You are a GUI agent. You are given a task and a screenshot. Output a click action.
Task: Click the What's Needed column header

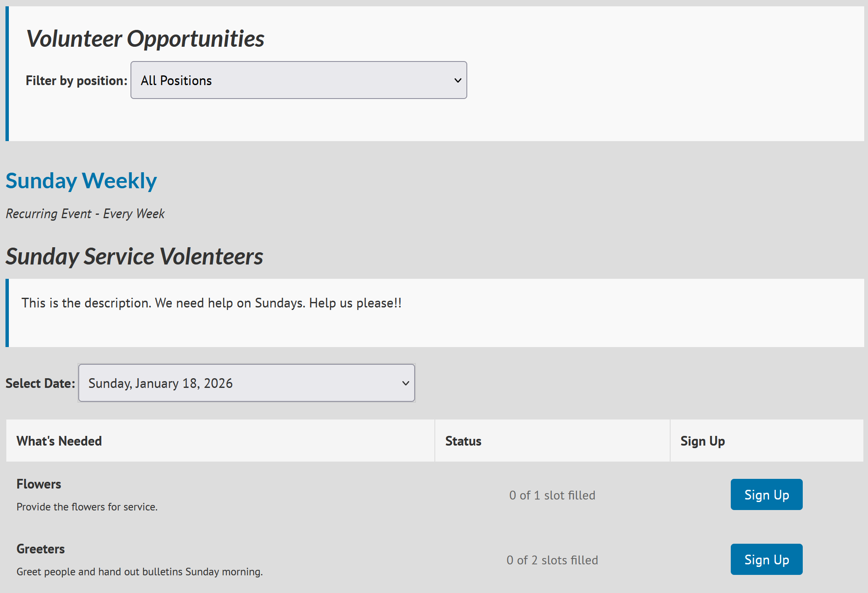(x=59, y=441)
